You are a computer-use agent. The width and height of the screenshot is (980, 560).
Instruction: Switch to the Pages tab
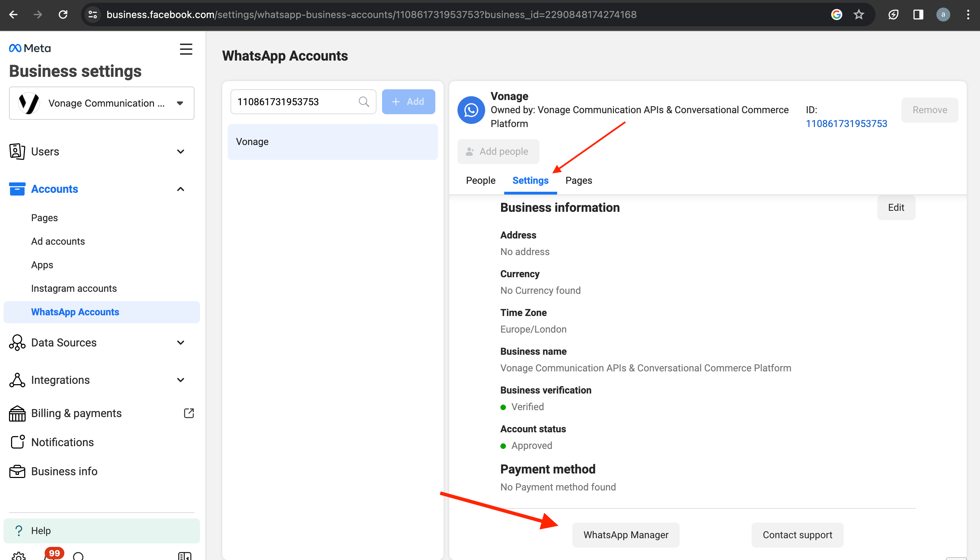tap(578, 180)
